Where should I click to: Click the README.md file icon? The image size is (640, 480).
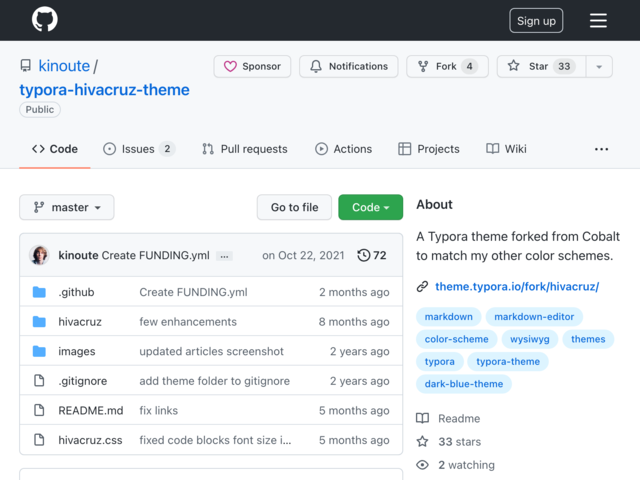pyautogui.click(x=39, y=410)
